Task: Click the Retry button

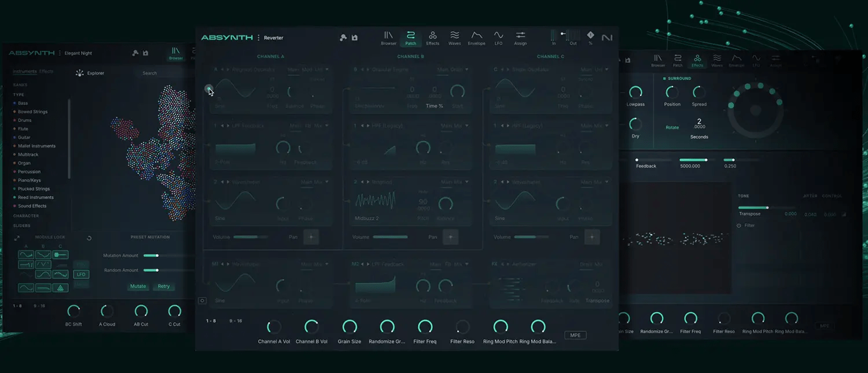Action: click(163, 286)
